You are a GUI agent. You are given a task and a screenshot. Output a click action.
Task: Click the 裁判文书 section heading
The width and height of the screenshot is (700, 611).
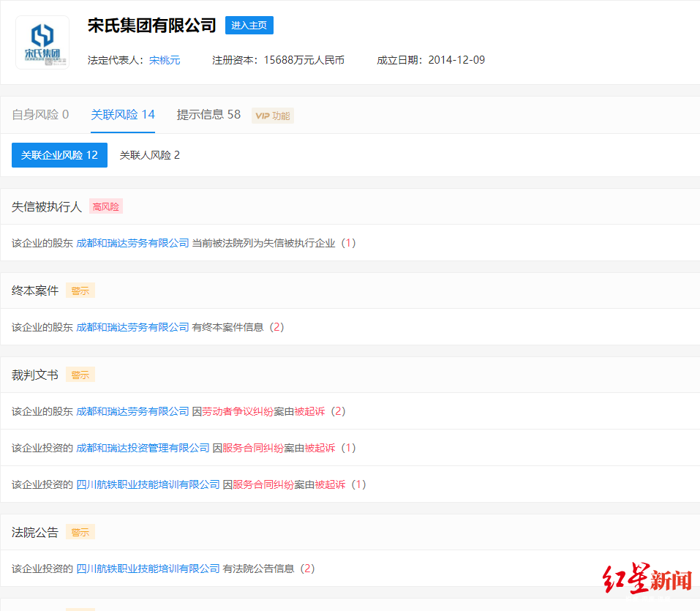pos(35,375)
